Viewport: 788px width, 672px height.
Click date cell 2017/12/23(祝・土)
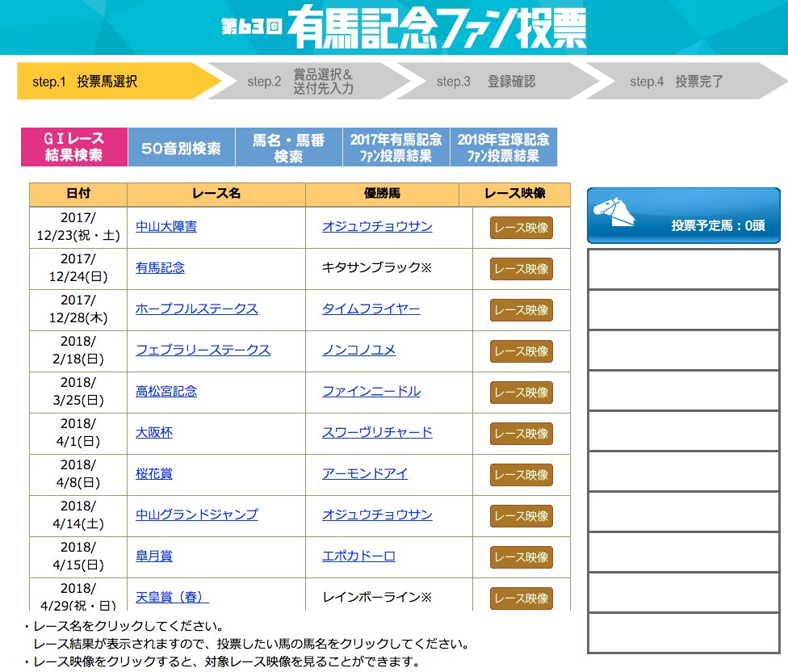pyautogui.click(x=78, y=227)
